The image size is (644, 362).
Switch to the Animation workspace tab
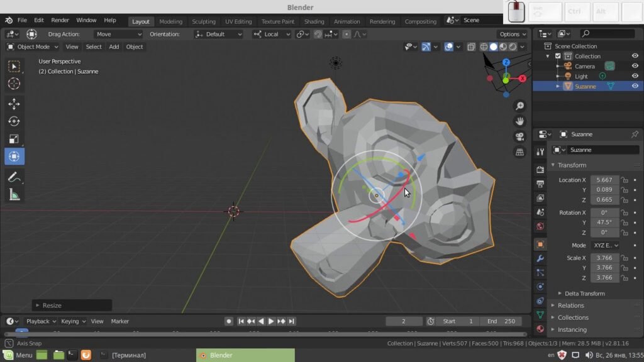point(347,21)
